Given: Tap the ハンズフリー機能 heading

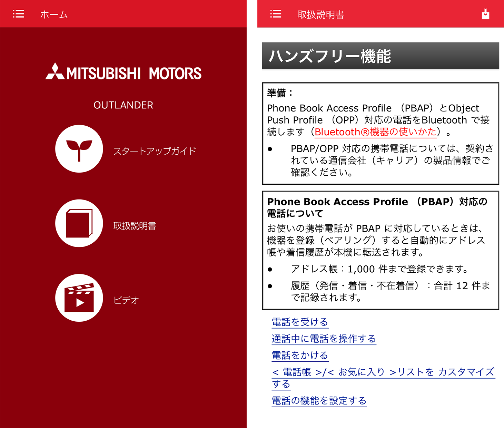Looking at the screenshot, I should (x=329, y=56).
